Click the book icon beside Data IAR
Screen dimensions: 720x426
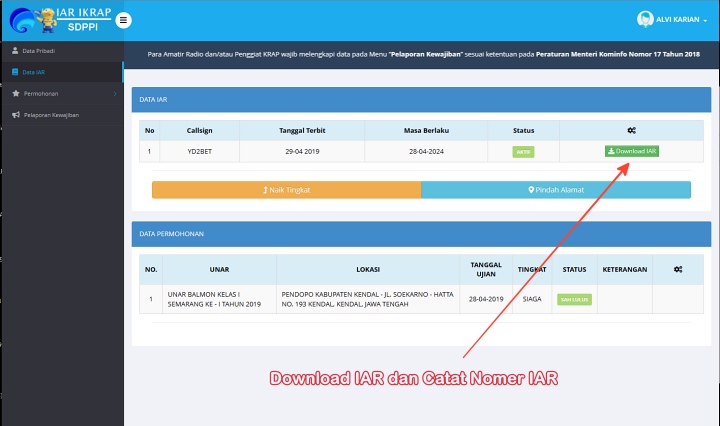[x=14, y=72]
